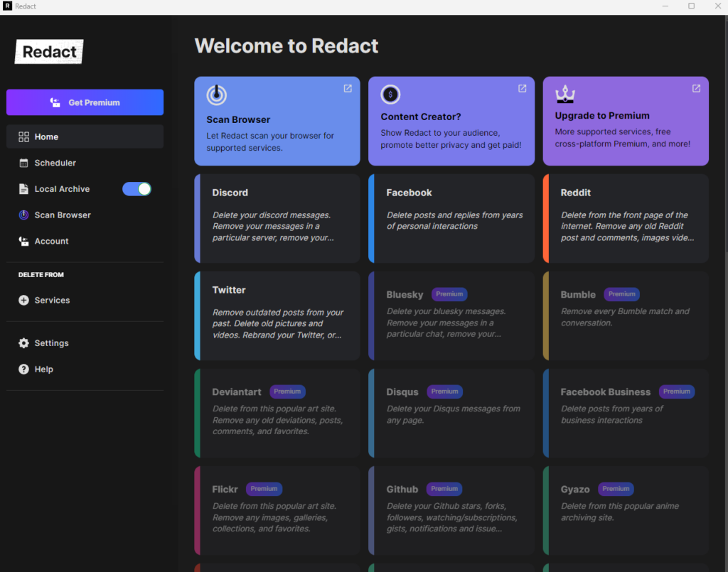
Task: Minimize the Redact window
Action: pyautogui.click(x=665, y=6)
